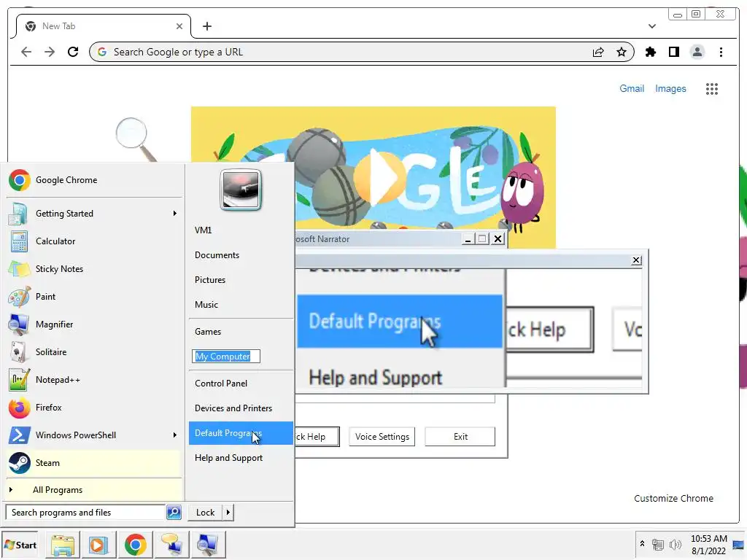Click the volume speaker tray icon

675,544
